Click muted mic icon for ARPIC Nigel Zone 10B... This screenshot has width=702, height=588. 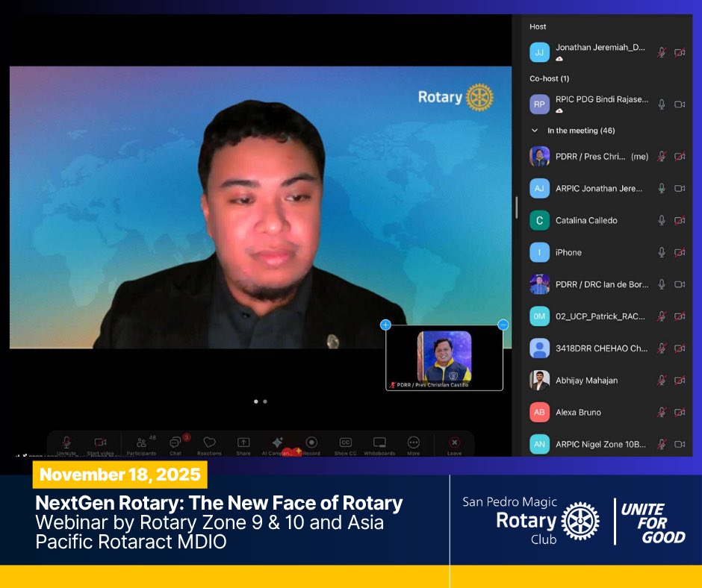(x=661, y=444)
